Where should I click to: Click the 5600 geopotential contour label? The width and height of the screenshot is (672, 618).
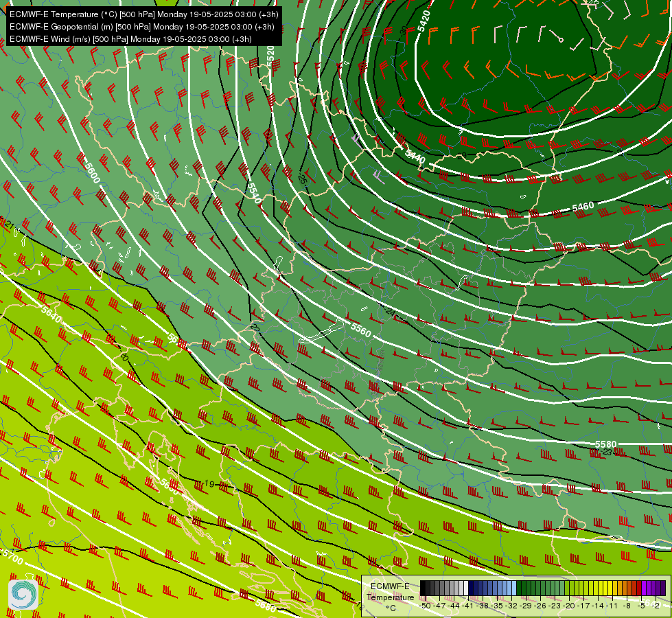point(93,172)
